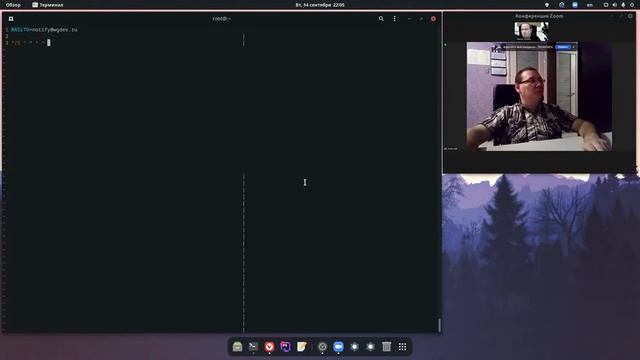Show all applications grid
This screenshot has width=640, height=360.
coord(402,347)
